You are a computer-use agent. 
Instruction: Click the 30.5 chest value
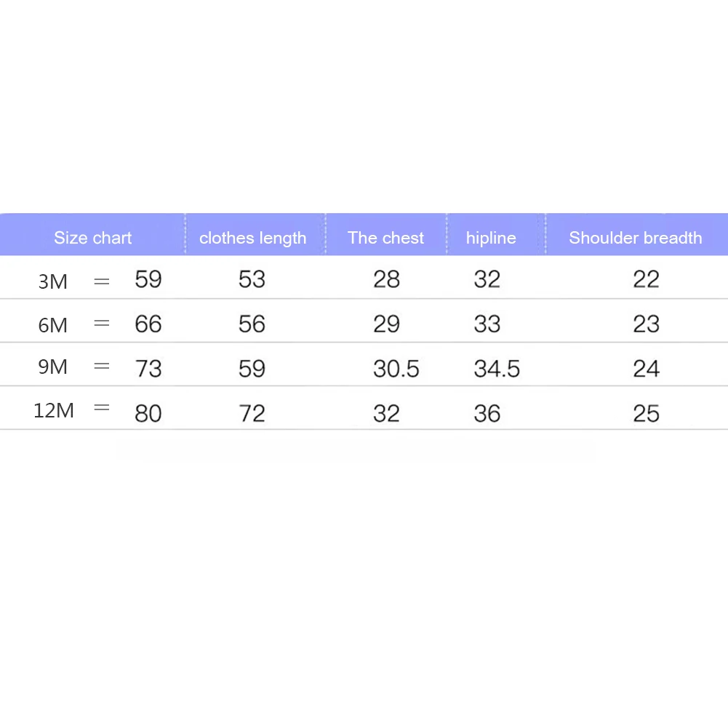click(396, 369)
